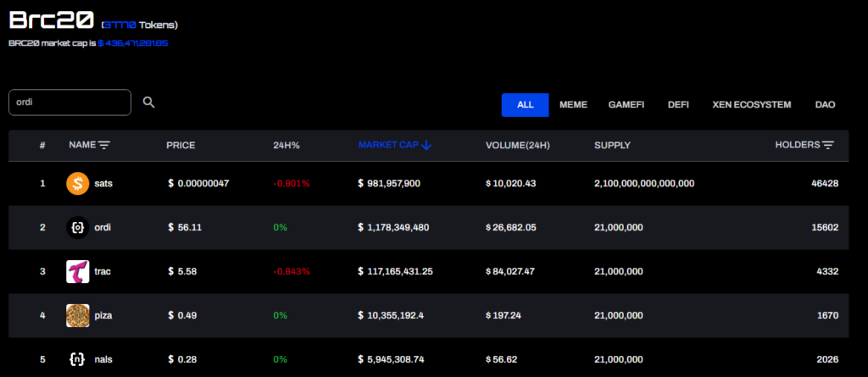Open the GAMEFI category tab
Screen dimensions: 868x377
tap(626, 105)
